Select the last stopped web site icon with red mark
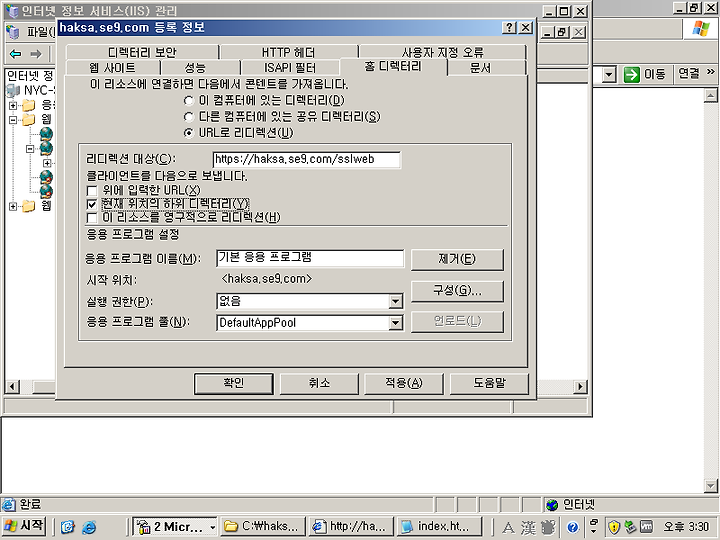Image resolution: width=720 pixels, height=540 pixels. (x=46, y=191)
